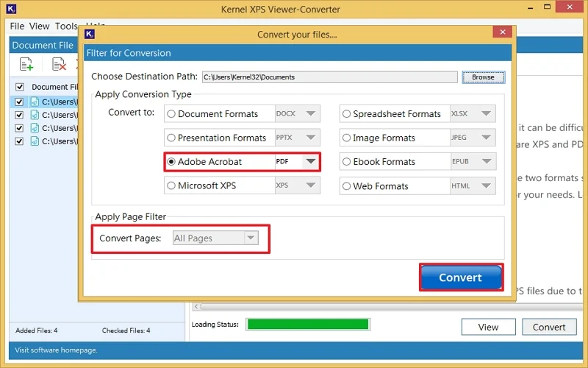This screenshot has width=588, height=368.
Task: Select Spreadsheet Formats radio button
Action: [x=346, y=114]
